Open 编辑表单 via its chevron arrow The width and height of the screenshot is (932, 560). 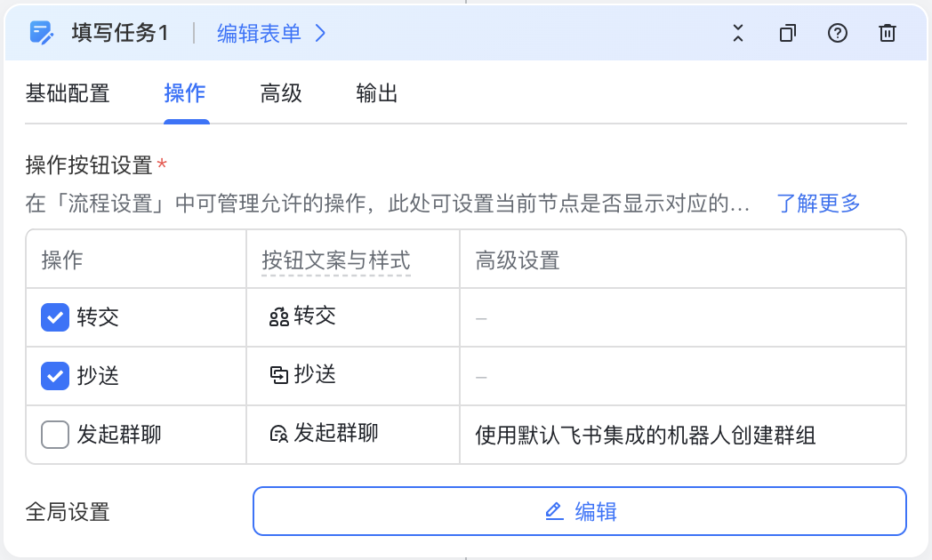coord(320,33)
